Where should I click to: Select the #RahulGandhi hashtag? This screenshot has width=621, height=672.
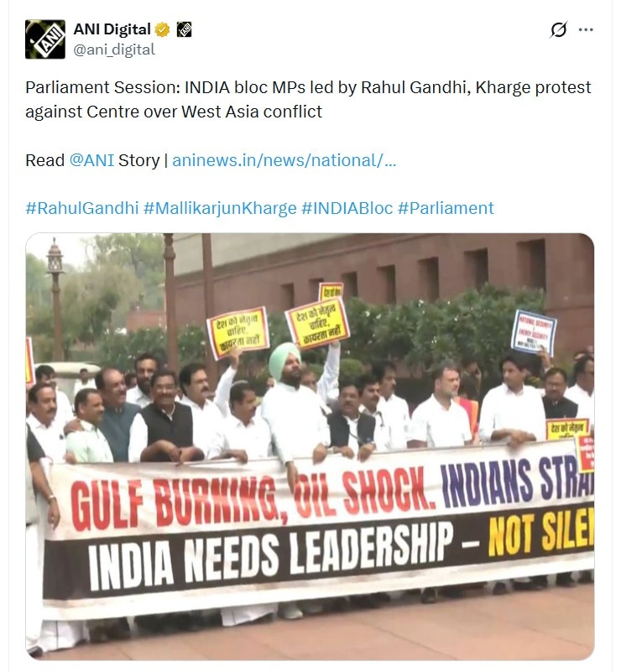click(82, 208)
